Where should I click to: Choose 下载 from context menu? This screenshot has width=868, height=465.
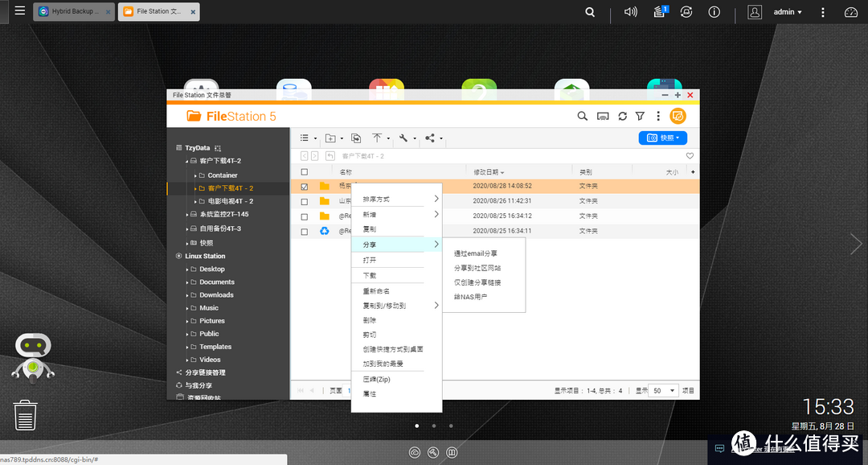point(396,275)
